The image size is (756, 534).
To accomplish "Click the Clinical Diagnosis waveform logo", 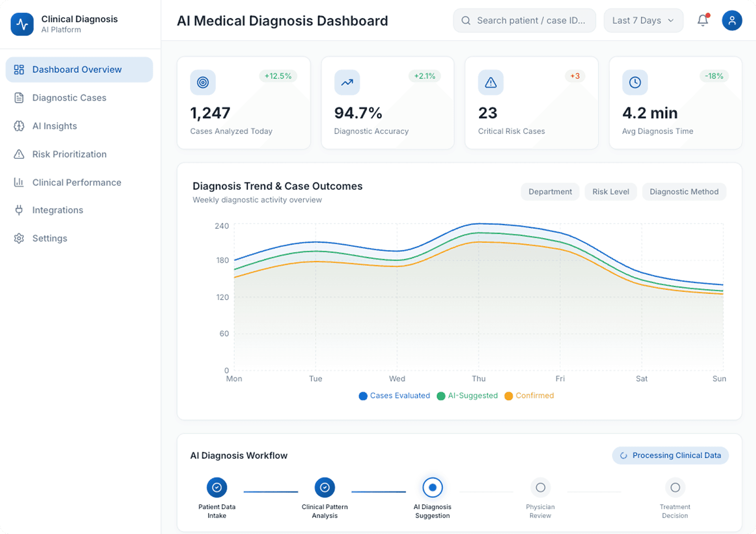I will coord(22,24).
